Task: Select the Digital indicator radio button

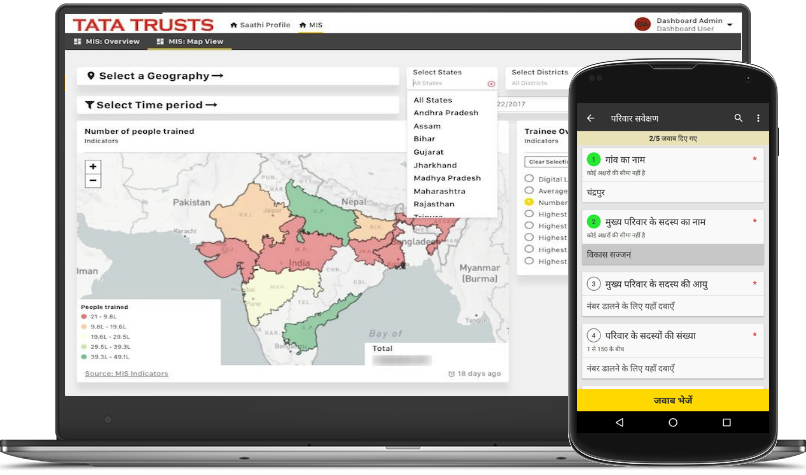Action: pyautogui.click(x=529, y=178)
